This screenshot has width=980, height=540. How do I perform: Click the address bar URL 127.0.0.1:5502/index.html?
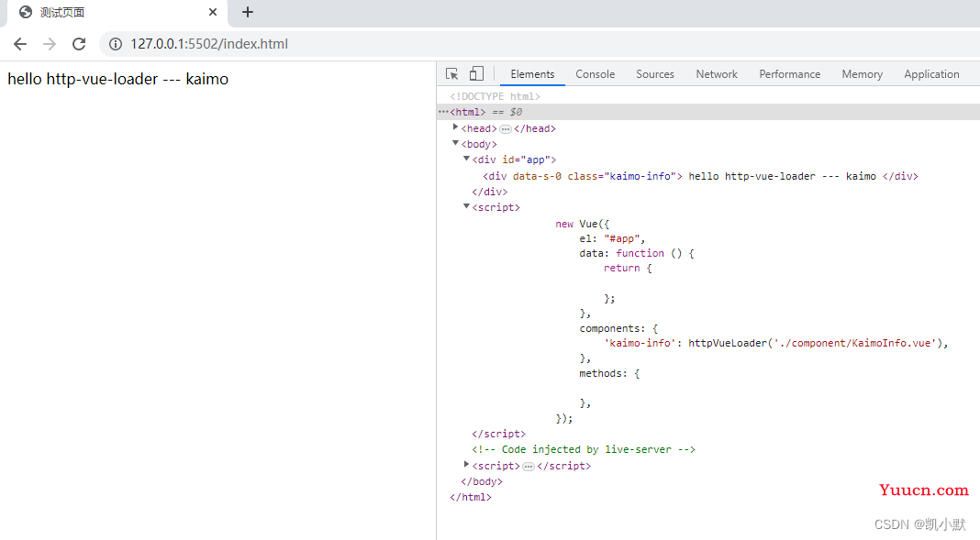coord(208,44)
